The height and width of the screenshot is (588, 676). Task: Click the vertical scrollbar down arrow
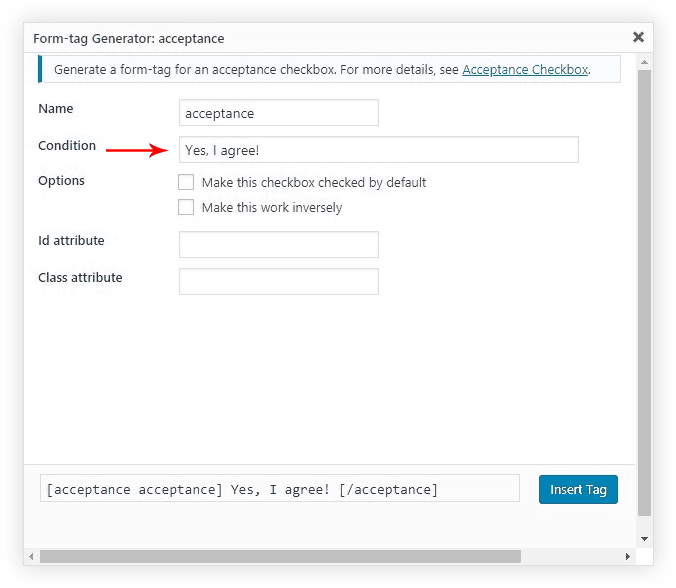645,539
